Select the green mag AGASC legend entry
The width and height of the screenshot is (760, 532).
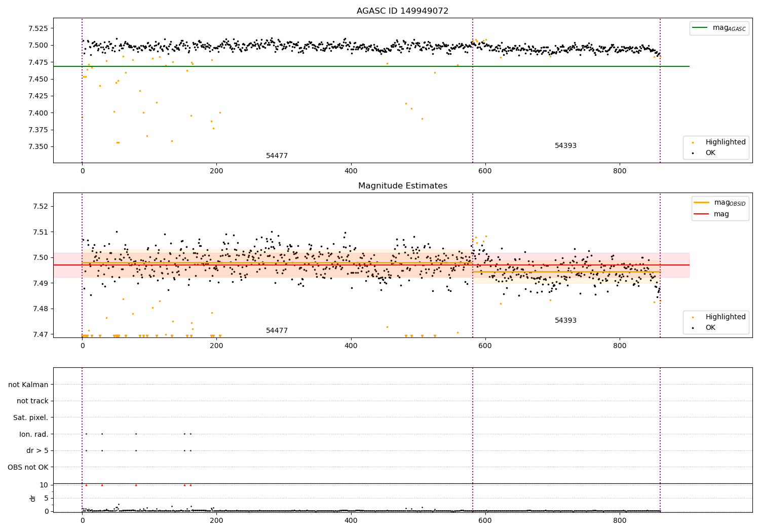[719, 28]
